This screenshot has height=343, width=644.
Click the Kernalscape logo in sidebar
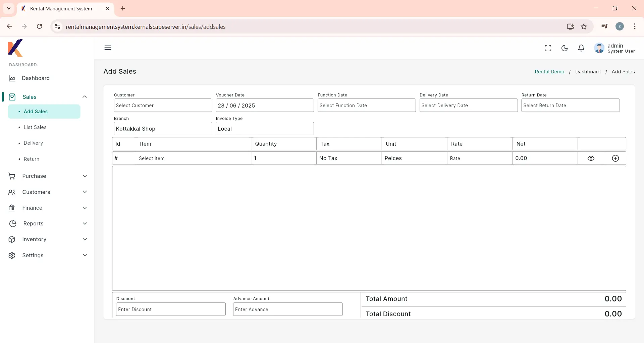coord(15,48)
